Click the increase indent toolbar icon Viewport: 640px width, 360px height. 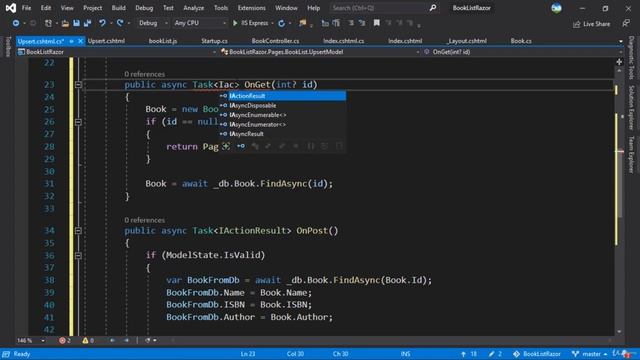pos(362,23)
